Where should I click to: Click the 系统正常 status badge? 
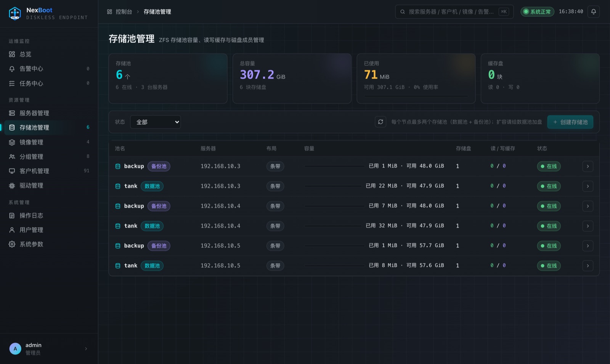(537, 12)
